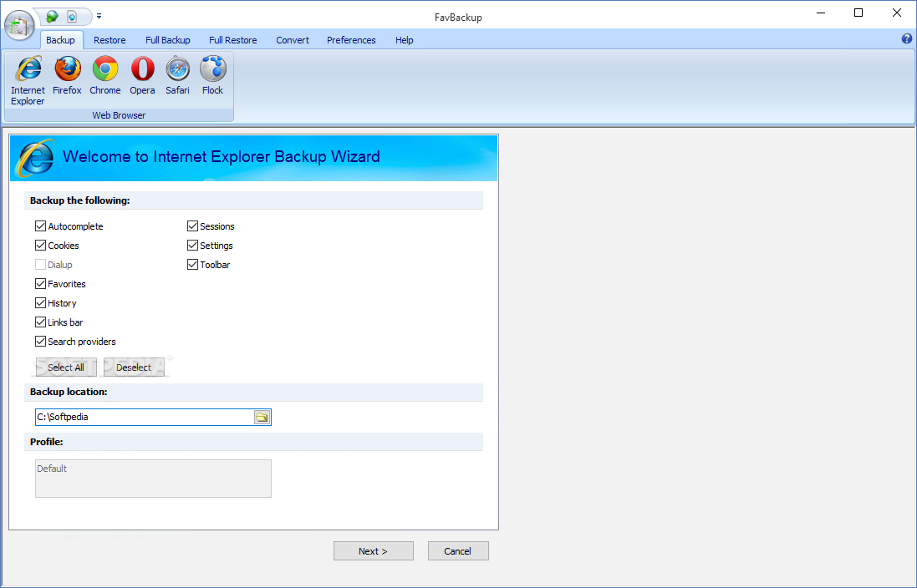Image resolution: width=917 pixels, height=588 pixels.
Task: Select the Opera browser icon
Action: (x=143, y=76)
